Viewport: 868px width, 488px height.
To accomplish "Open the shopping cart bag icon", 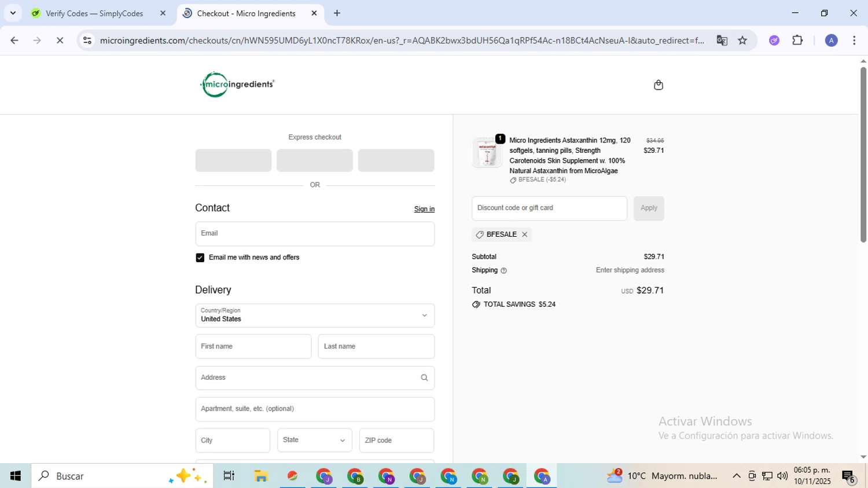I will click(658, 85).
